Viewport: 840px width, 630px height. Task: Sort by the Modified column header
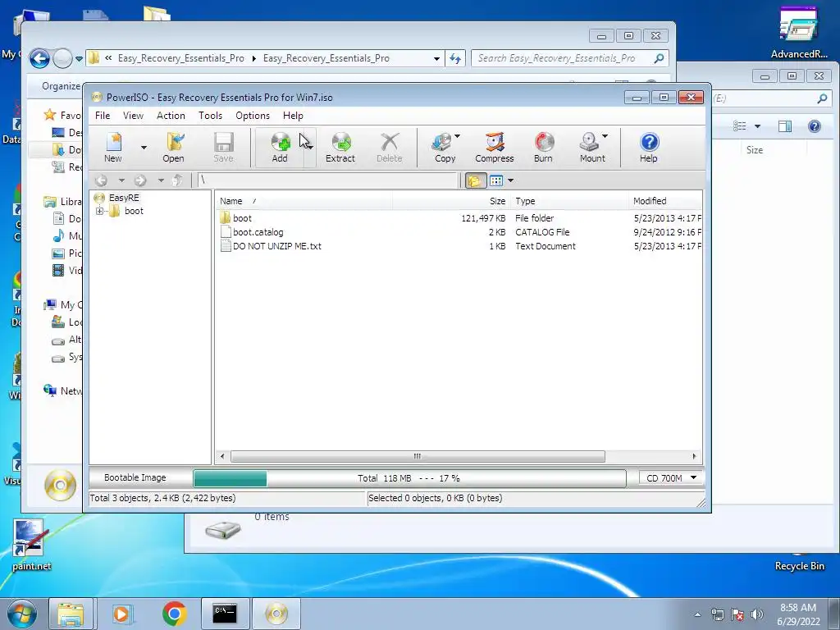[664, 201]
